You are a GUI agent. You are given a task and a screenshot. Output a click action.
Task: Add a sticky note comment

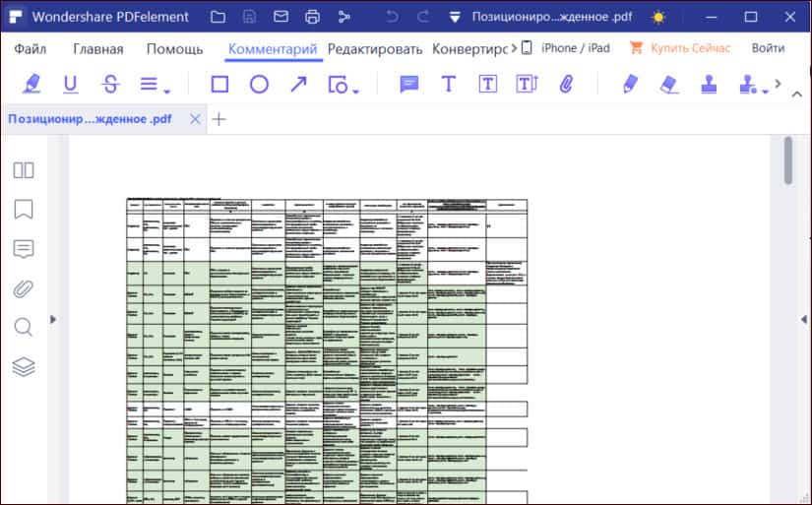409,84
